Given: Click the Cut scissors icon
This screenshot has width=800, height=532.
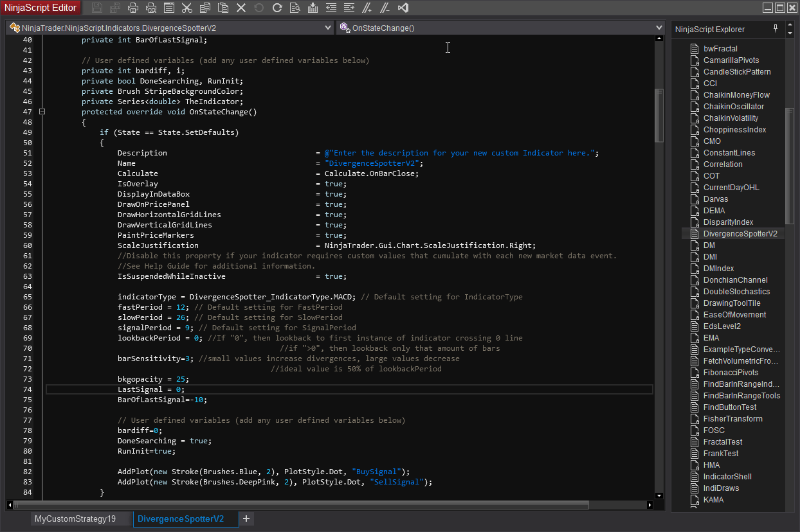Looking at the screenshot, I should 187,8.
